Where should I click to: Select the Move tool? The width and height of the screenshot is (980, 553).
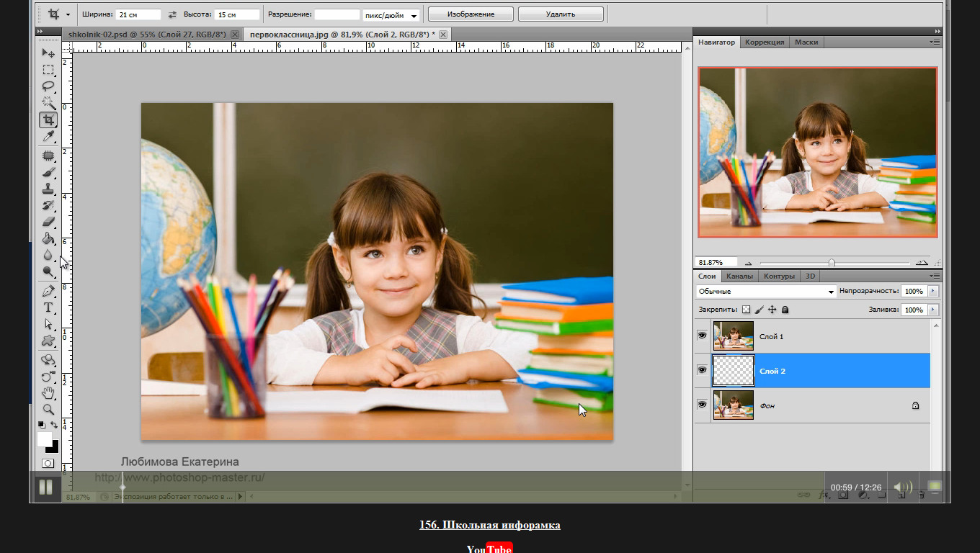pos(48,53)
